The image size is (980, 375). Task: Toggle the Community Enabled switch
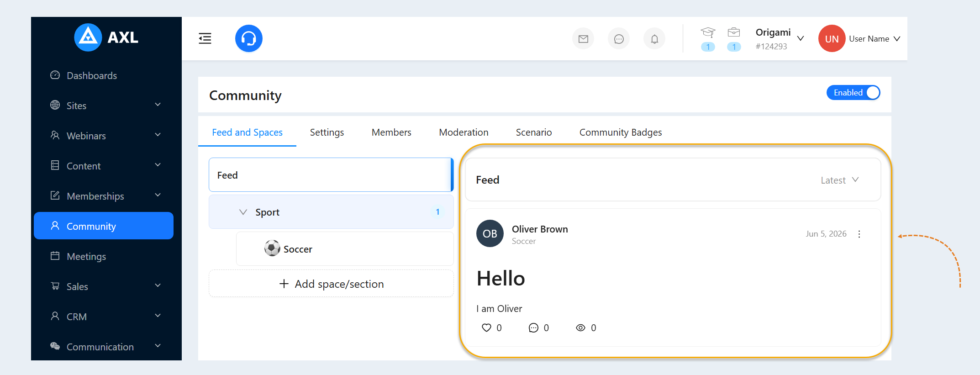tap(853, 93)
